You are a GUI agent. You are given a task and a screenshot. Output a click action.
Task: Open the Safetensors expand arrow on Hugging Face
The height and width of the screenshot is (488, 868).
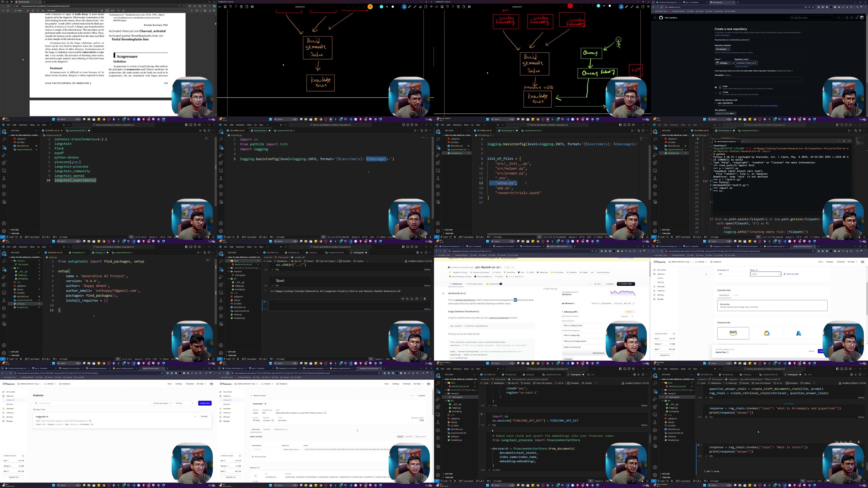[x=633, y=303]
